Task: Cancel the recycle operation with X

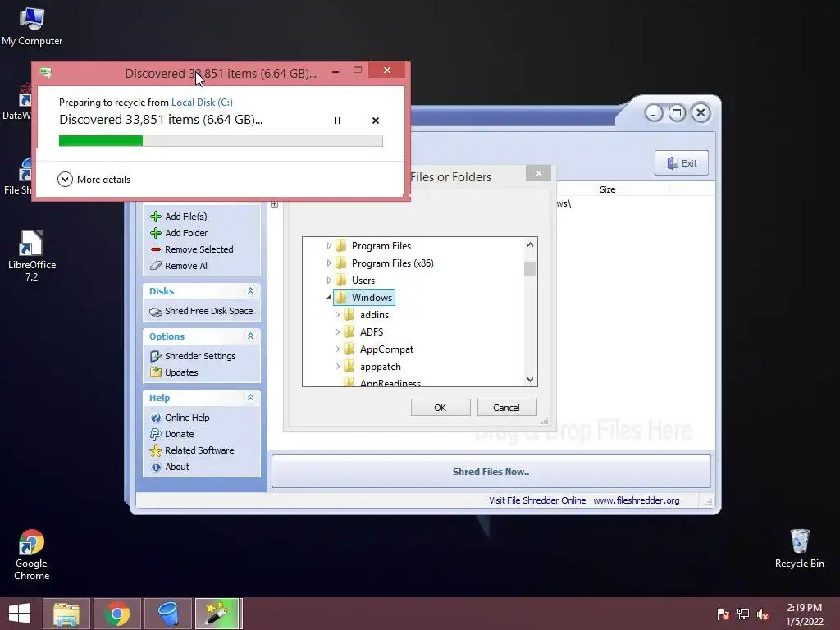Action: (x=376, y=121)
